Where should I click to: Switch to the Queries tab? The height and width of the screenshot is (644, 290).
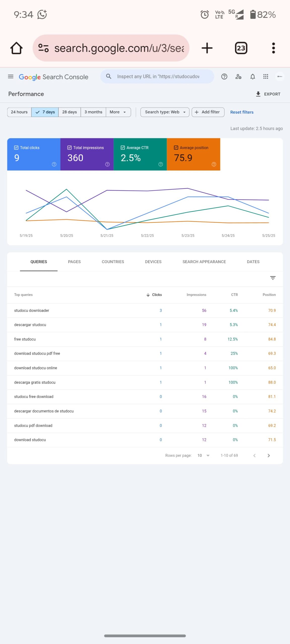(39, 262)
